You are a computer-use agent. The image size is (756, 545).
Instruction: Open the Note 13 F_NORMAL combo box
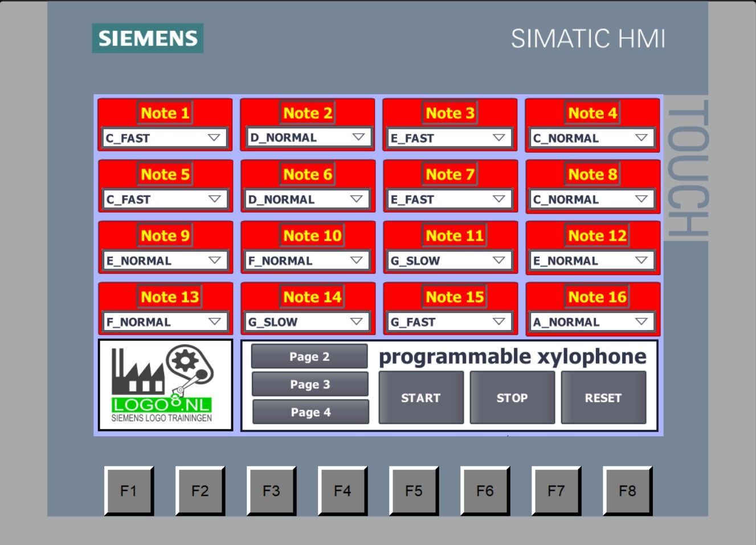pyautogui.click(x=165, y=322)
